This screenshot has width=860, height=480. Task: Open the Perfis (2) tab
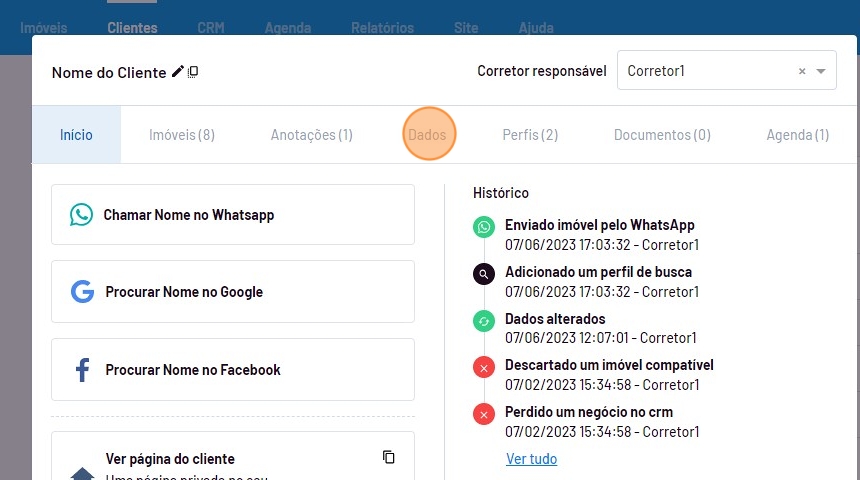click(x=530, y=135)
